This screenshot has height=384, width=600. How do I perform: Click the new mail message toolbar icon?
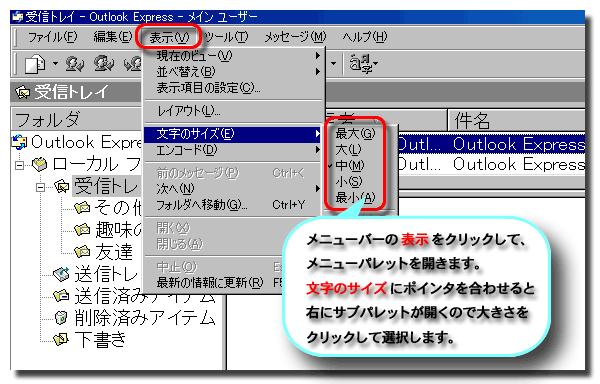tap(35, 64)
